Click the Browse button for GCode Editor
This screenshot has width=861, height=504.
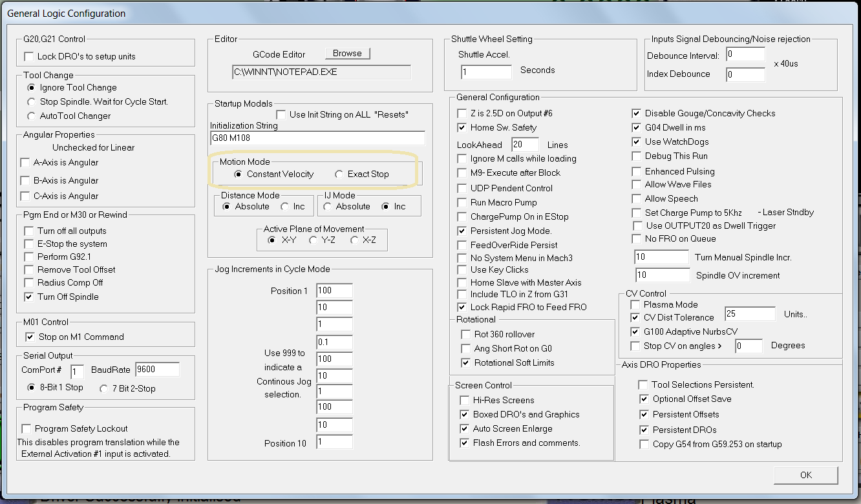[x=347, y=54]
